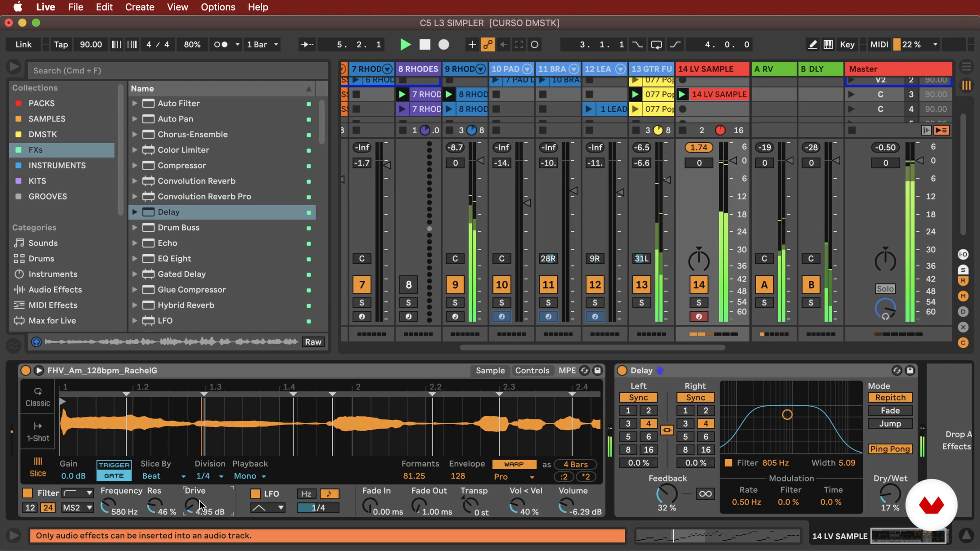Open the File menu
The height and width of the screenshot is (551, 980).
(x=76, y=7)
